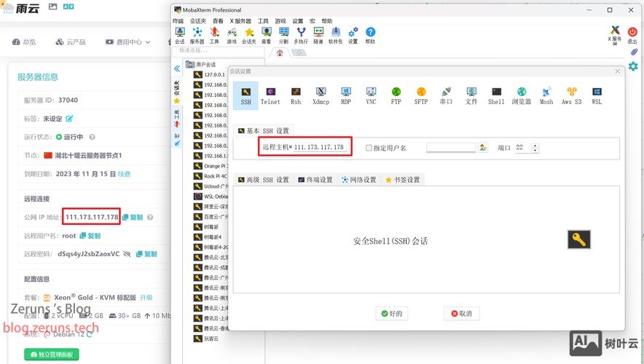This screenshot has height=364, width=644.
Task: Choose the Aws S3 session type
Action: (572, 95)
